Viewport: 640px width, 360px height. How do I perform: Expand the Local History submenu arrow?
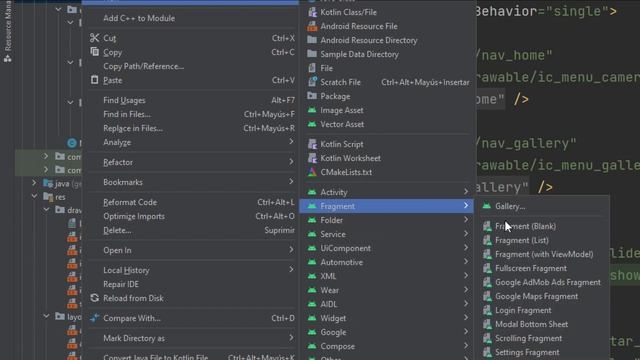click(291, 270)
